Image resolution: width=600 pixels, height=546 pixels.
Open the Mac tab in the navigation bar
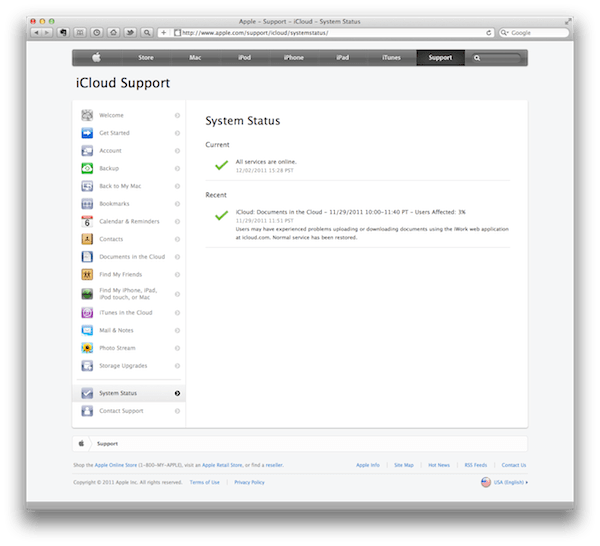click(195, 57)
